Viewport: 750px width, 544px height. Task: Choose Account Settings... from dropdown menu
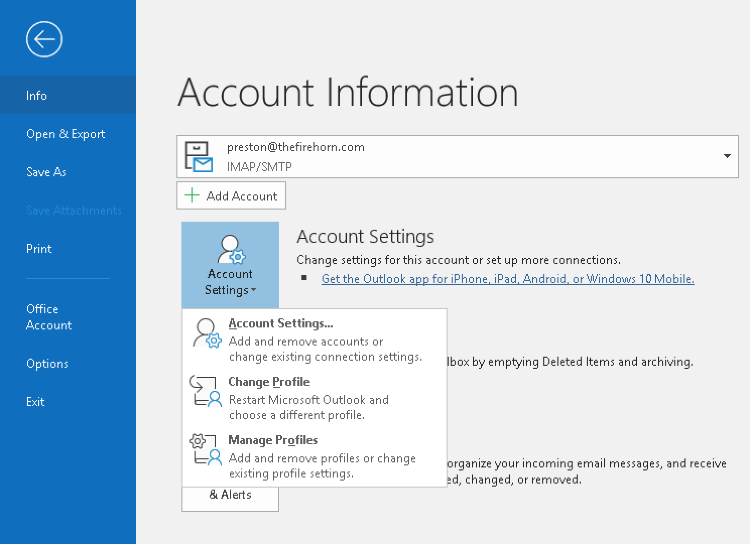315,339
